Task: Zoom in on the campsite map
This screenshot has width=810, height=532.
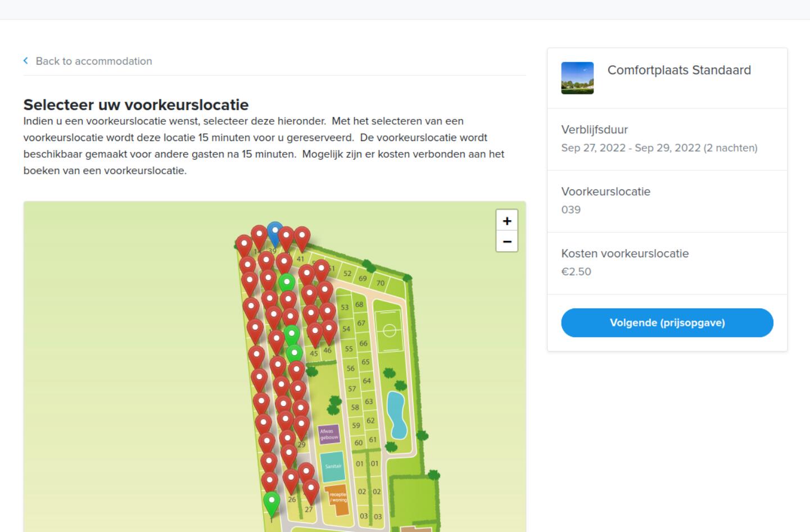Action: pos(506,221)
